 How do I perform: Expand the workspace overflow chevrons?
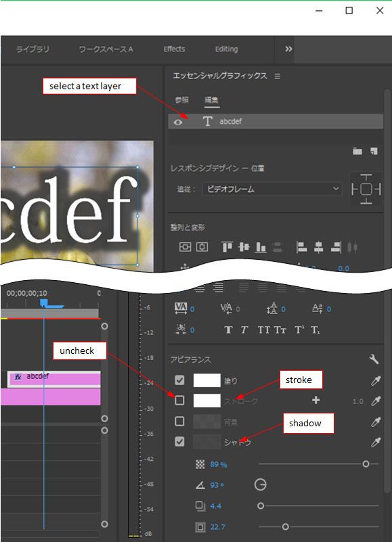tap(288, 49)
